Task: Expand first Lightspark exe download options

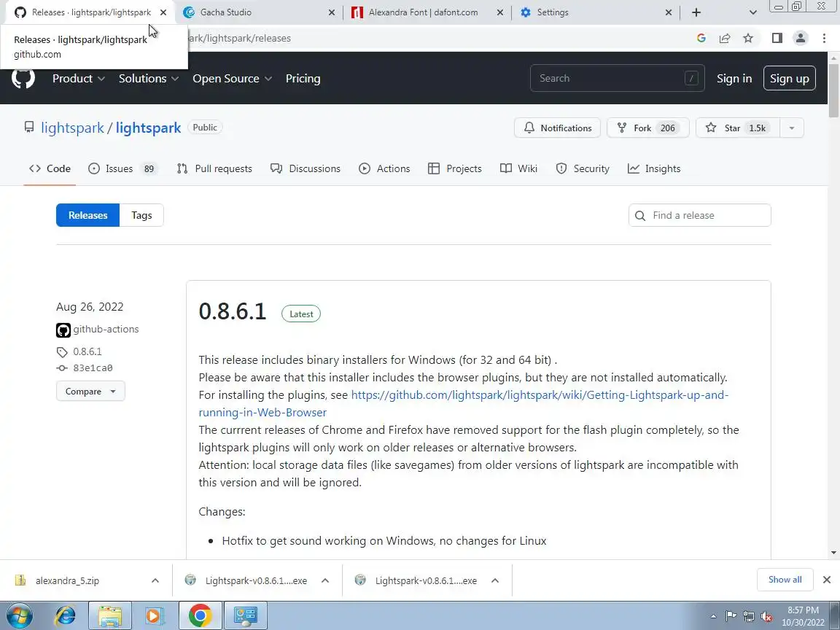Action: [324, 580]
